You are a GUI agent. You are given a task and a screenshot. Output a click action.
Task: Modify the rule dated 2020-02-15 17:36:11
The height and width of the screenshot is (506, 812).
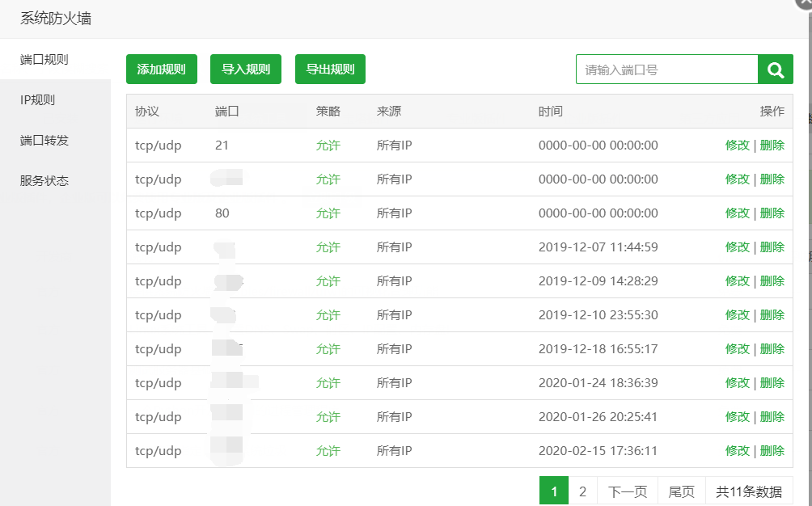click(738, 451)
